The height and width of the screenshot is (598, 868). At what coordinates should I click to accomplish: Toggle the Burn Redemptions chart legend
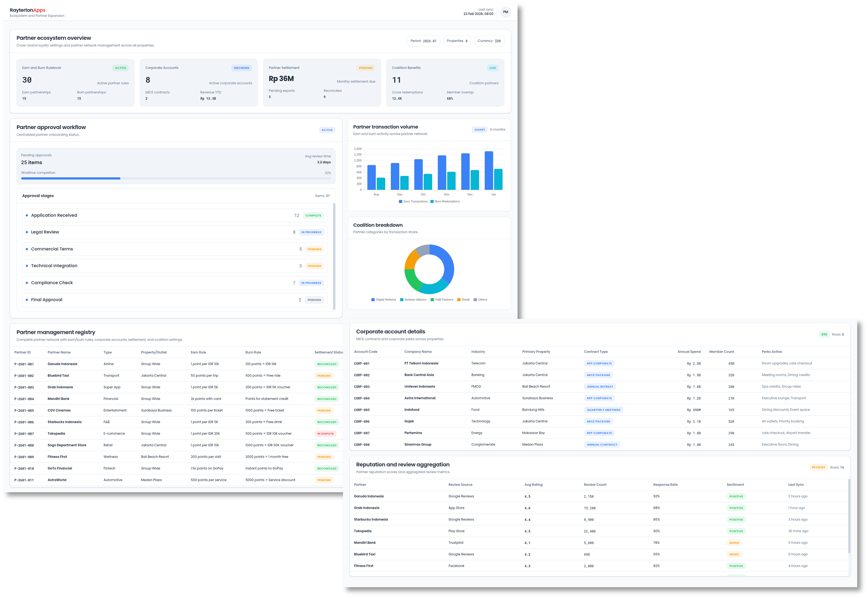(446, 201)
